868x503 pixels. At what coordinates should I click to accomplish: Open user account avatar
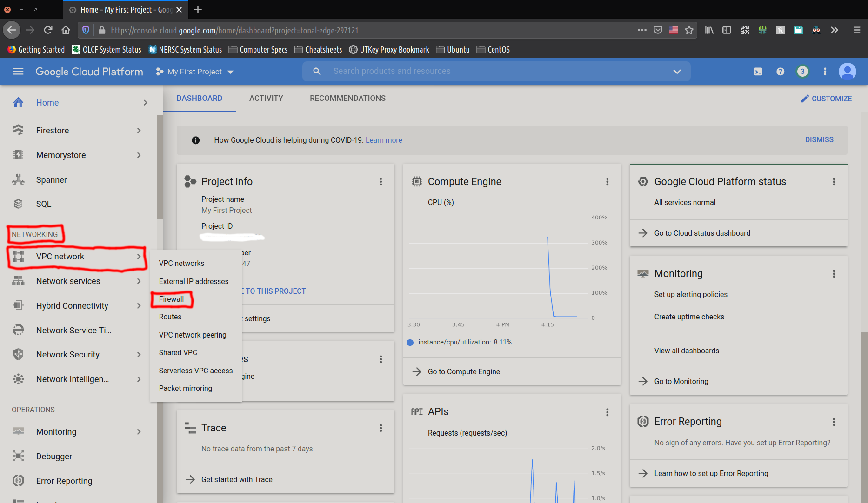click(847, 72)
